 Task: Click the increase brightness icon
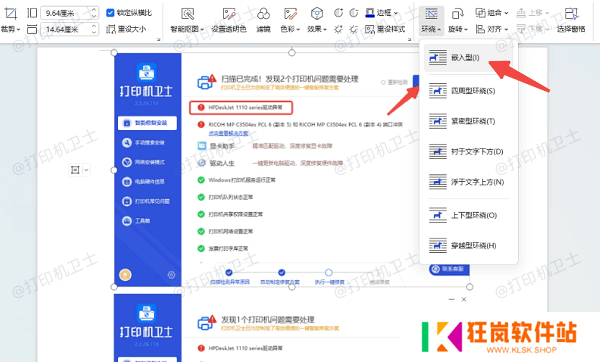pos(338,29)
